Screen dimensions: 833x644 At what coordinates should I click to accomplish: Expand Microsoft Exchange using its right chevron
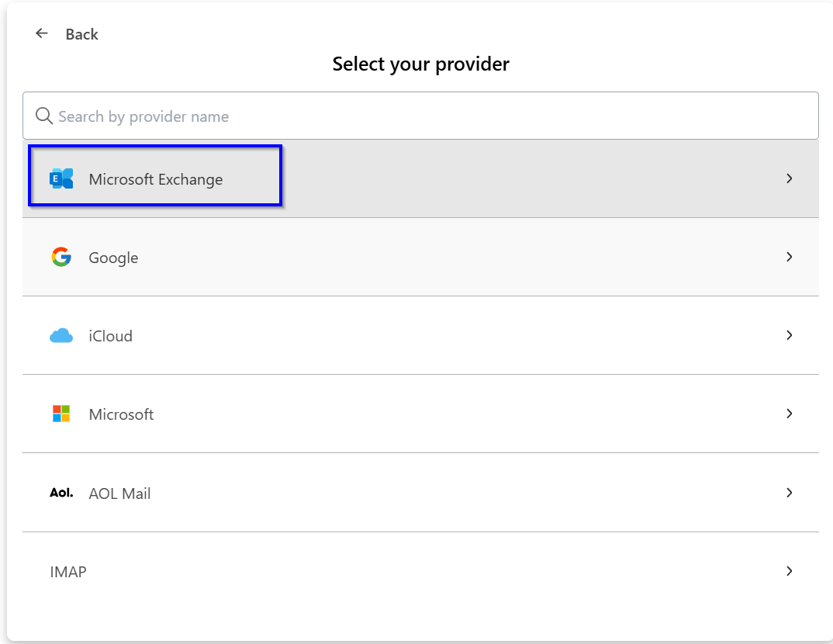tap(789, 178)
